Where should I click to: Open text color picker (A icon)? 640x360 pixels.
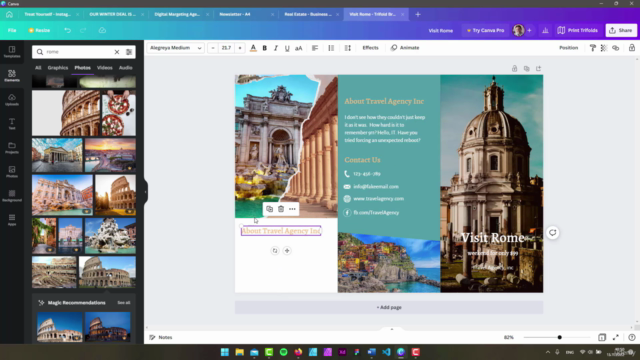pyautogui.click(x=253, y=48)
